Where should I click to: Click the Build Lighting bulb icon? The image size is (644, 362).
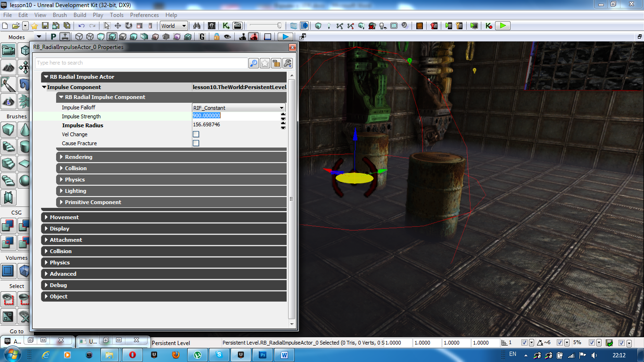pos(329,26)
